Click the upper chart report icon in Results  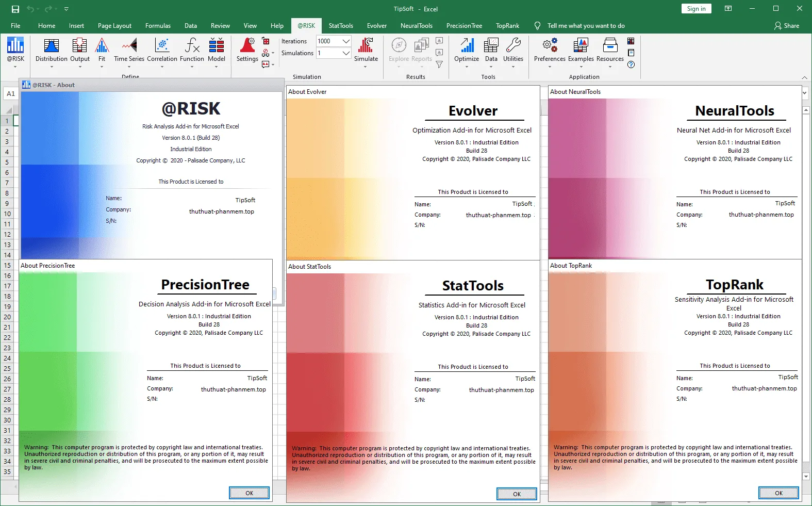[439, 41]
